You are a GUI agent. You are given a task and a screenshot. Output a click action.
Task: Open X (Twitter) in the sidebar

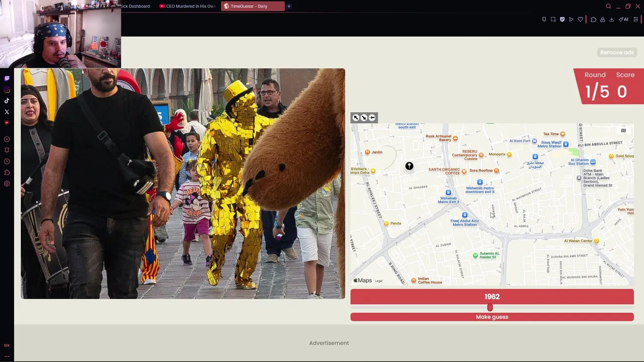pyautogui.click(x=7, y=112)
